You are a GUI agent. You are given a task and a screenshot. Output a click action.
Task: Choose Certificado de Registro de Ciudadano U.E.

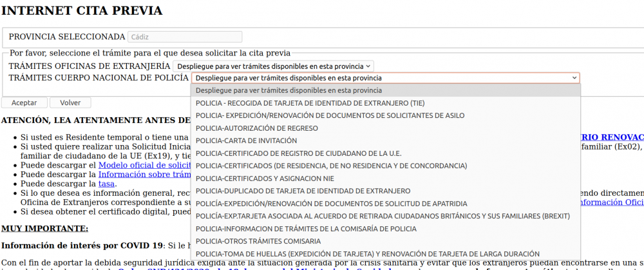pos(298,153)
